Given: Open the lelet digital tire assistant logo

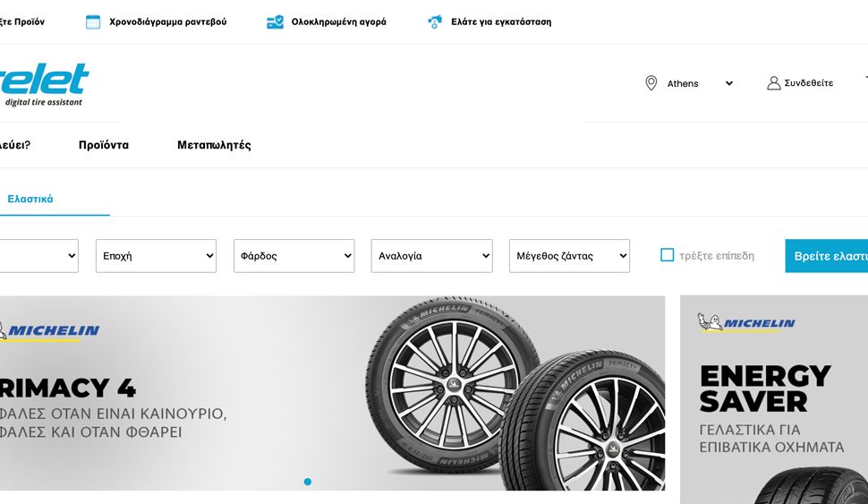Looking at the screenshot, I should click(43, 84).
